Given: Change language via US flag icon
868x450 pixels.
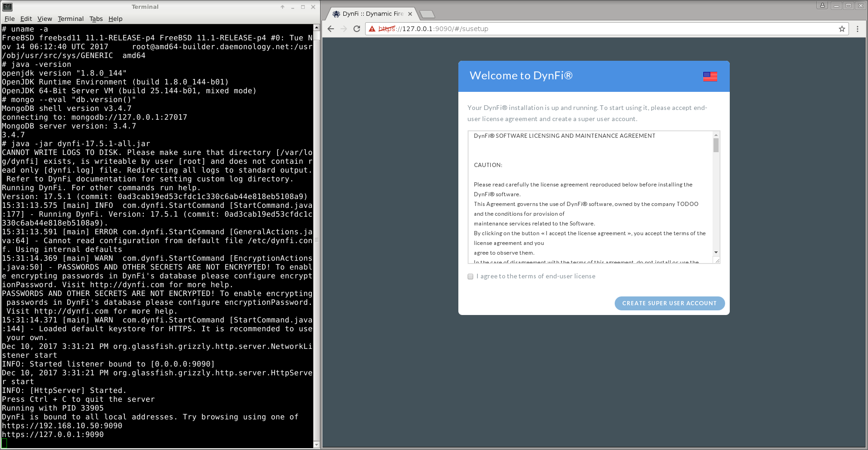Looking at the screenshot, I should tap(710, 77).
